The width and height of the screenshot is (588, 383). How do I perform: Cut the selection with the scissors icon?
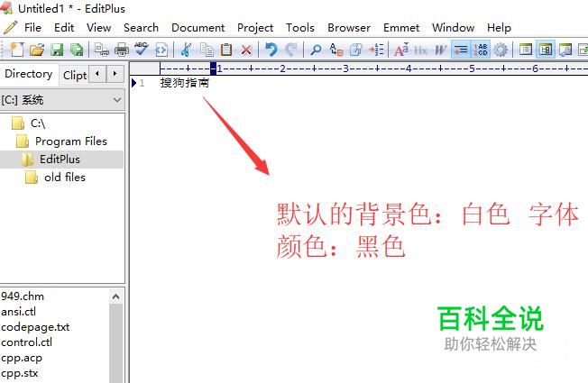[x=186, y=50]
